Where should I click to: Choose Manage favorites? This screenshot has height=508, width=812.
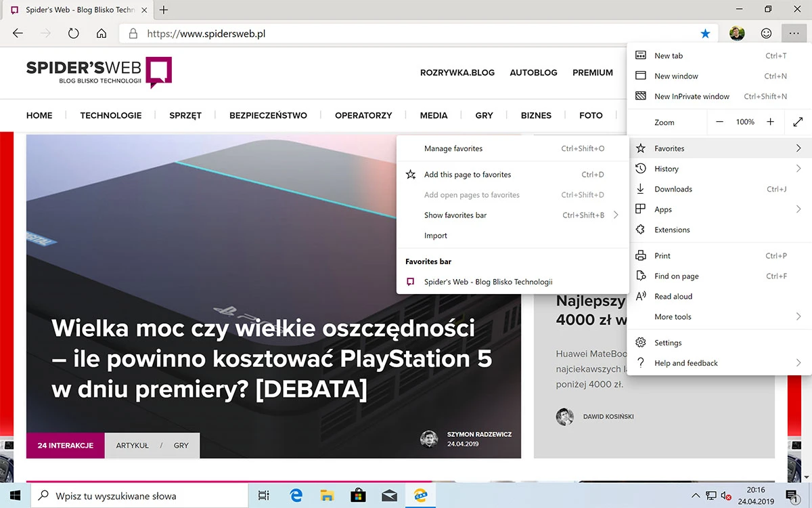(x=513, y=148)
